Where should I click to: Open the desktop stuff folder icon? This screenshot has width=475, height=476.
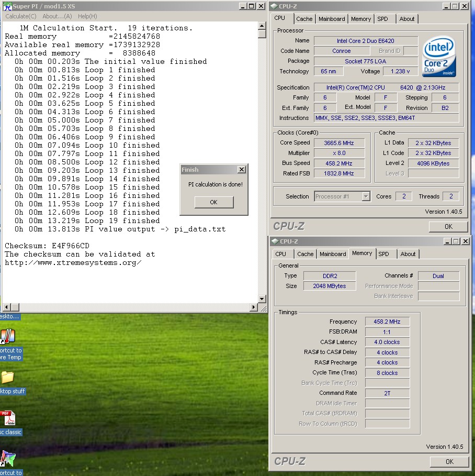pyautogui.click(x=7, y=377)
